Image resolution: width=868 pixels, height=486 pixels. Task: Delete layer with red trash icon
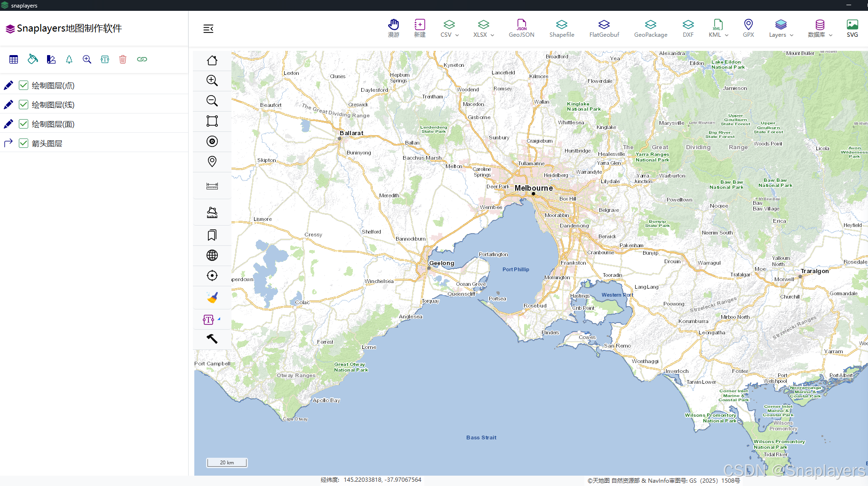[123, 59]
